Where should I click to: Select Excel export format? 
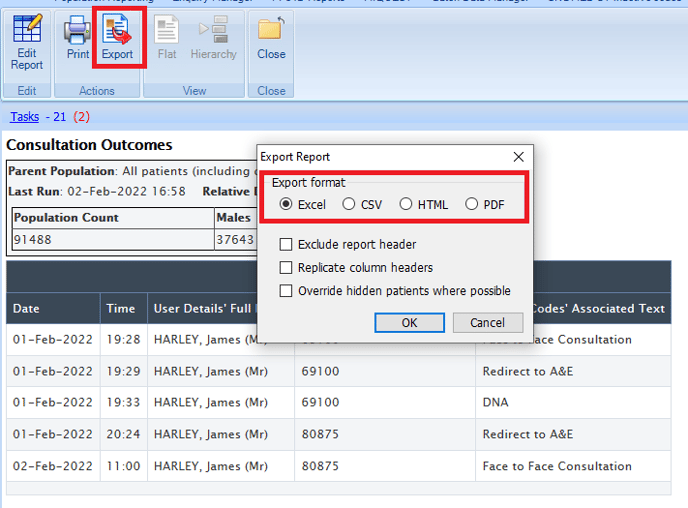coord(287,204)
